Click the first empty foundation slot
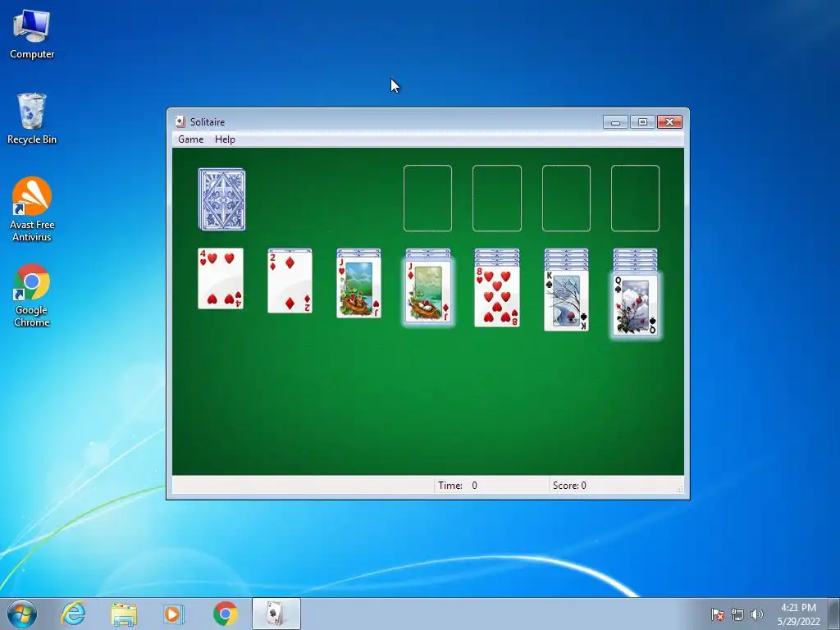Image resolution: width=840 pixels, height=630 pixels. click(x=427, y=199)
